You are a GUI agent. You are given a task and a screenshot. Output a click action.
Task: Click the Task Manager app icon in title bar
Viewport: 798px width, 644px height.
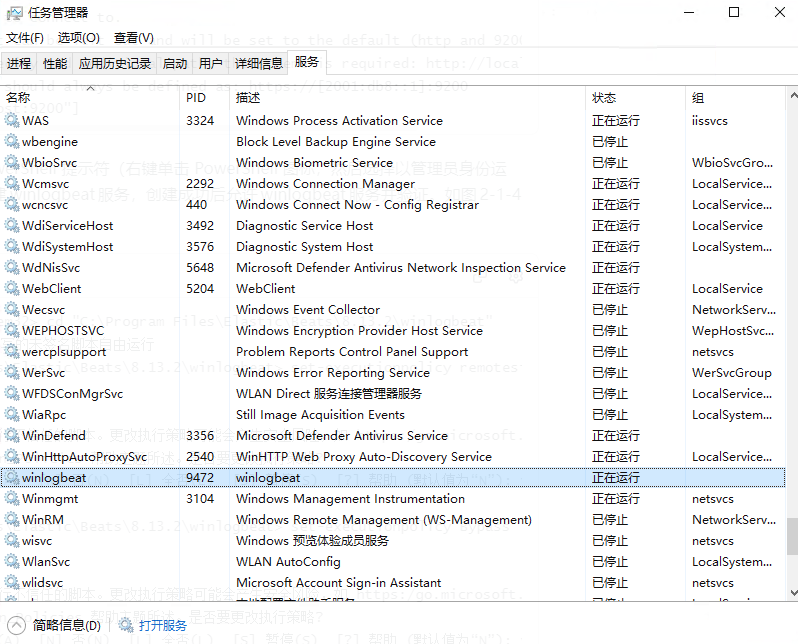click(13, 13)
